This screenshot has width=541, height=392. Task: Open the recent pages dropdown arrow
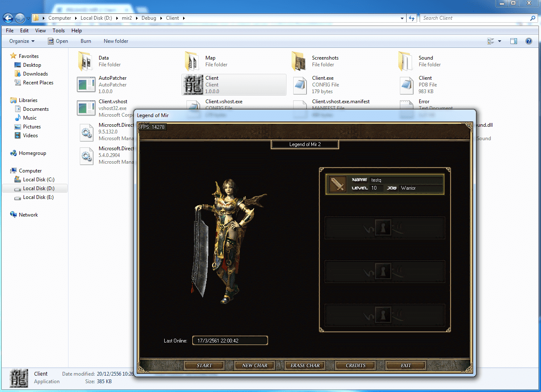click(28, 18)
